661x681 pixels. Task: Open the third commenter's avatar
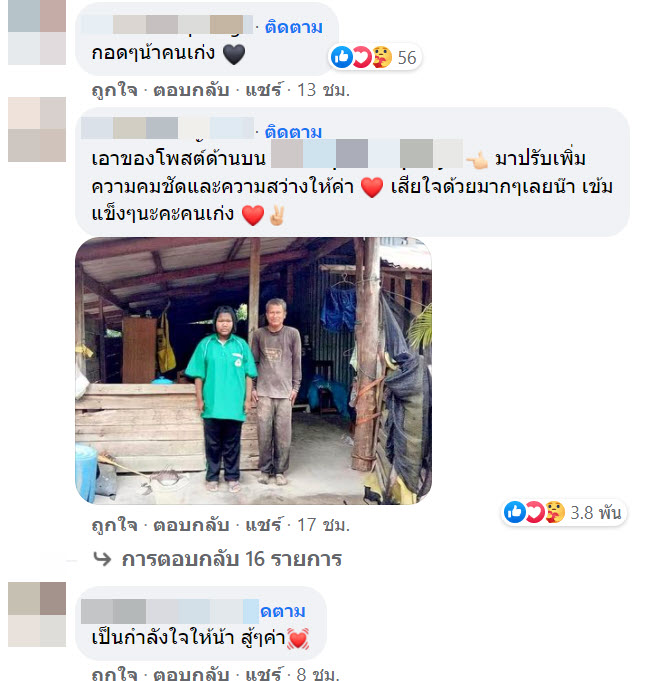coord(37,614)
